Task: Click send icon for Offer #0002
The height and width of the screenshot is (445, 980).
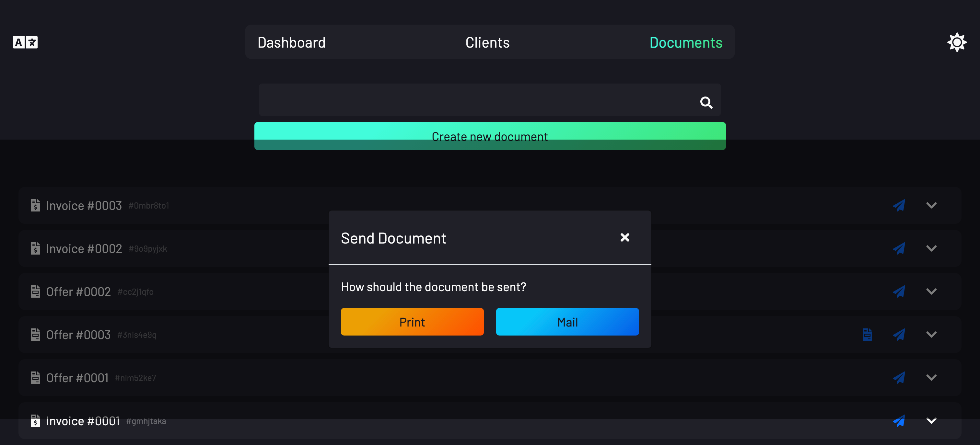Action: point(899,291)
